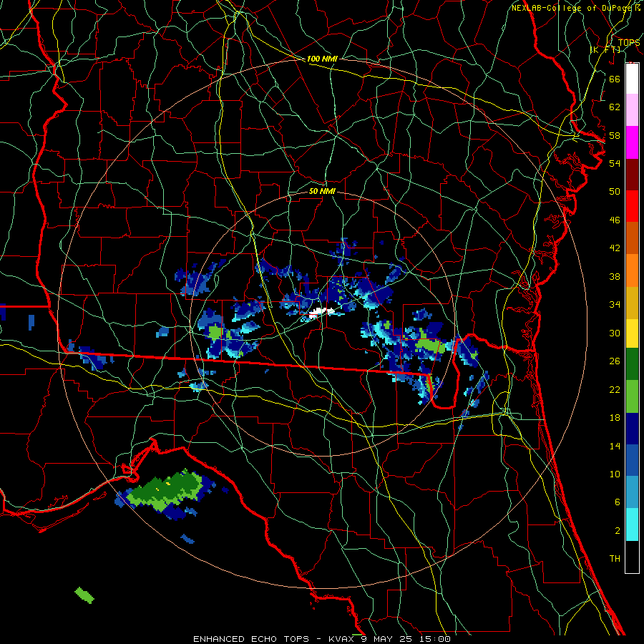Click the '2' legend value
644x644 pixels.
[617, 531]
